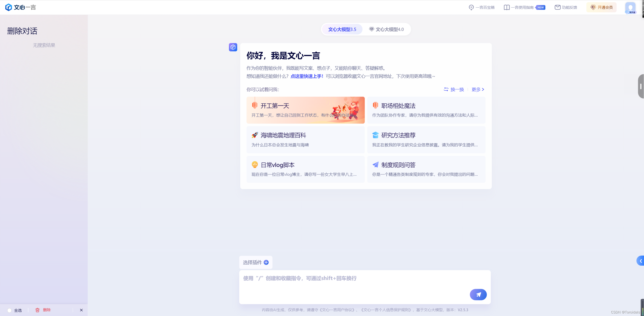This screenshot has width=644, height=316.
Task: Click the lightbulb icon for 日常vlog脚本
Action: click(x=255, y=165)
